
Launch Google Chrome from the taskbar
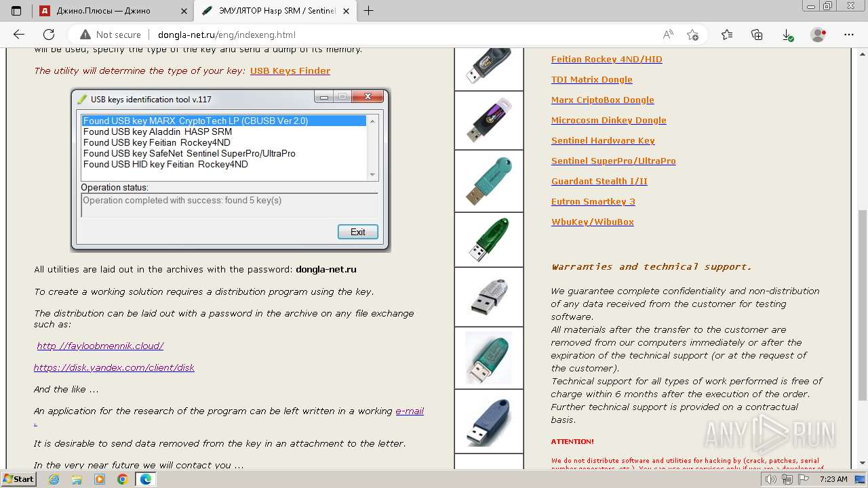point(122,479)
